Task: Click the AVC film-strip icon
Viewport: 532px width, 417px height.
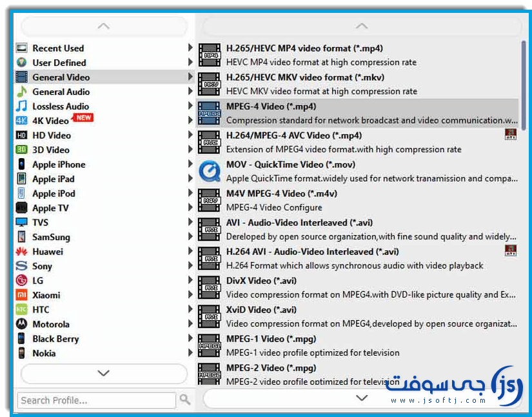Action: tap(210, 142)
